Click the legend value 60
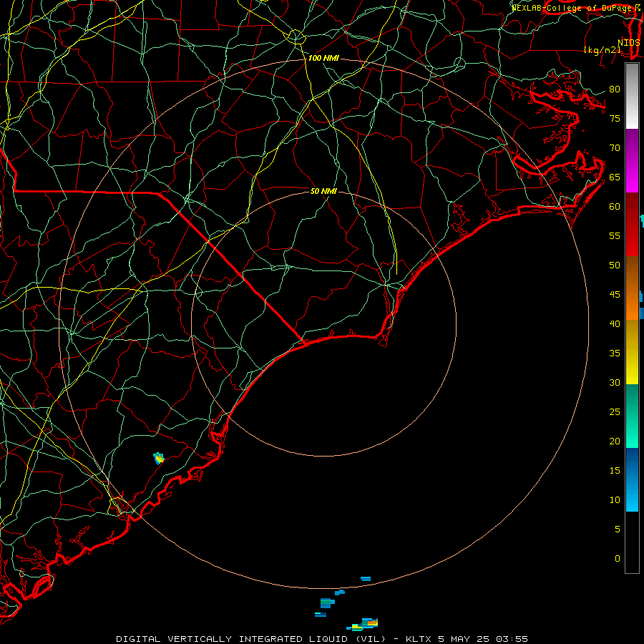The width and height of the screenshot is (644, 644). (x=615, y=207)
